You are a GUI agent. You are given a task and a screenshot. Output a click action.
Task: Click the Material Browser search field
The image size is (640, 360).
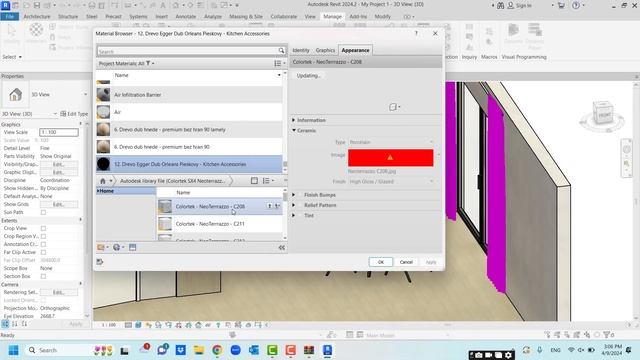click(188, 51)
